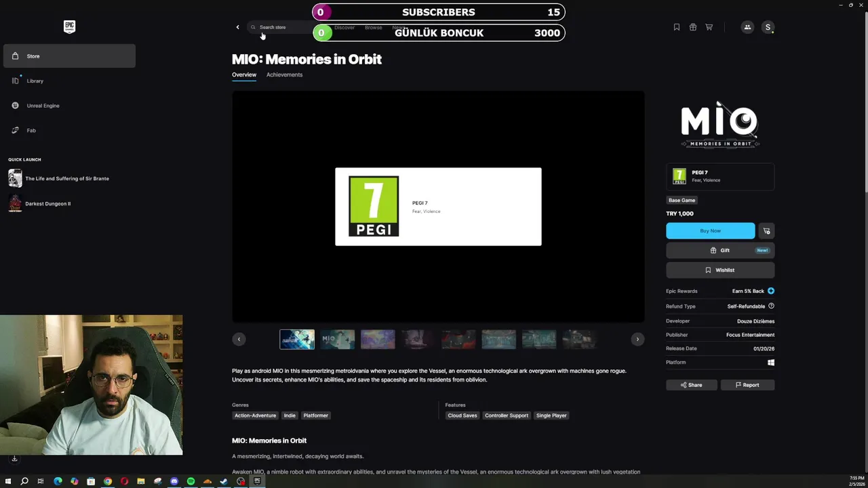Open the Windows Start menu
This screenshot has height=488, width=868.
(8, 481)
